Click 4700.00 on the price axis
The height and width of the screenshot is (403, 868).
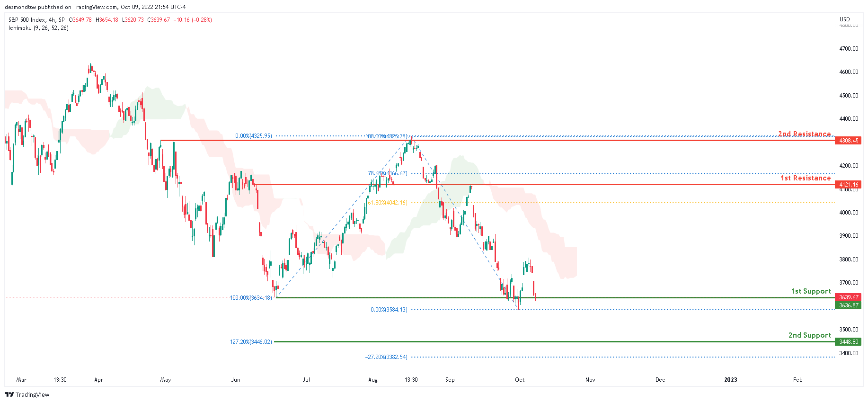(x=849, y=49)
